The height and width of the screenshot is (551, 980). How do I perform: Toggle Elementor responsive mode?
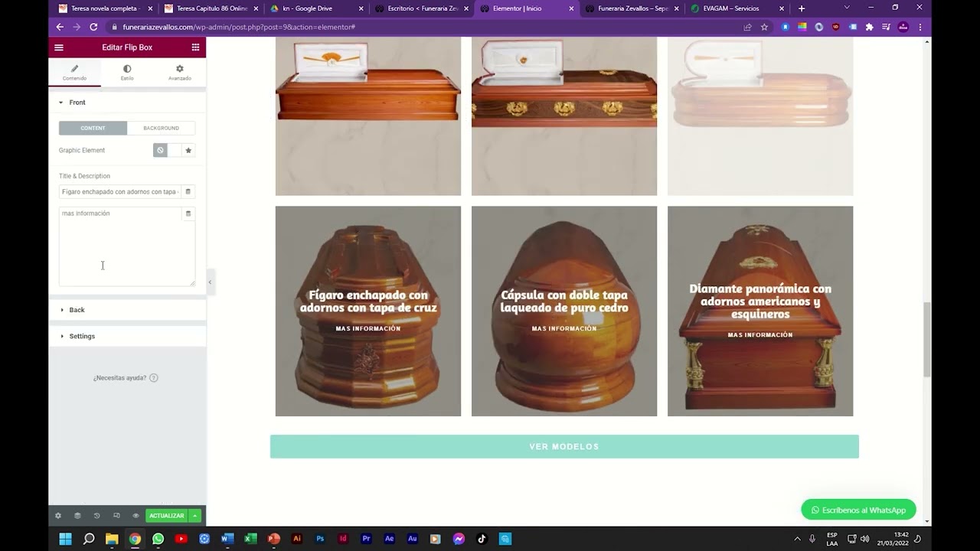pyautogui.click(x=116, y=516)
